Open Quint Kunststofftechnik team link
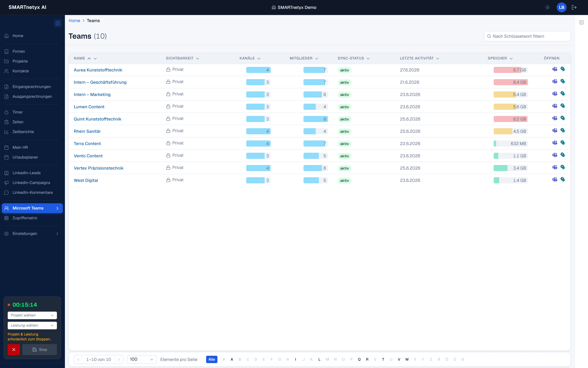 click(x=97, y=119)
